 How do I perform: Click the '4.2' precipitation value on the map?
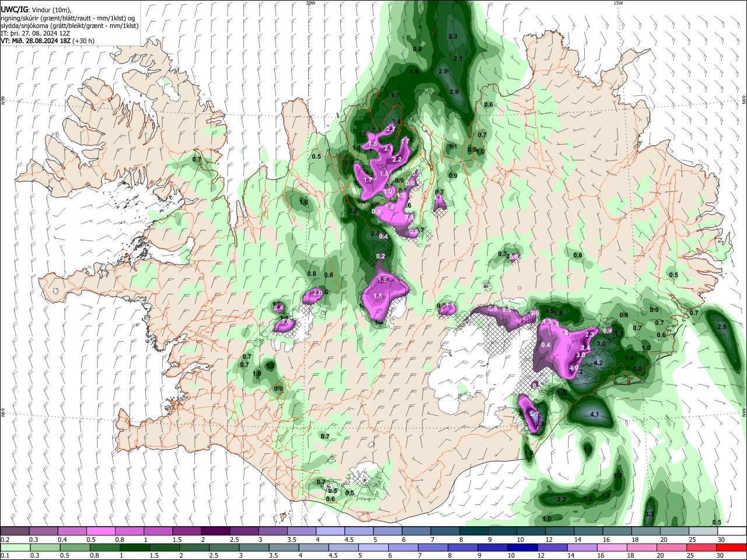(x=598, y=363)
